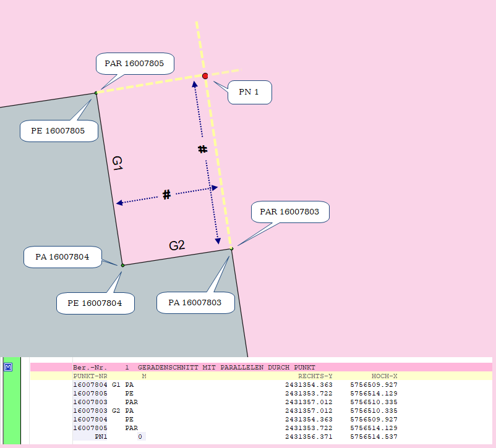
Task: Select point 16007804 in the G1 PA row
Action: click(x=90, y=385)
